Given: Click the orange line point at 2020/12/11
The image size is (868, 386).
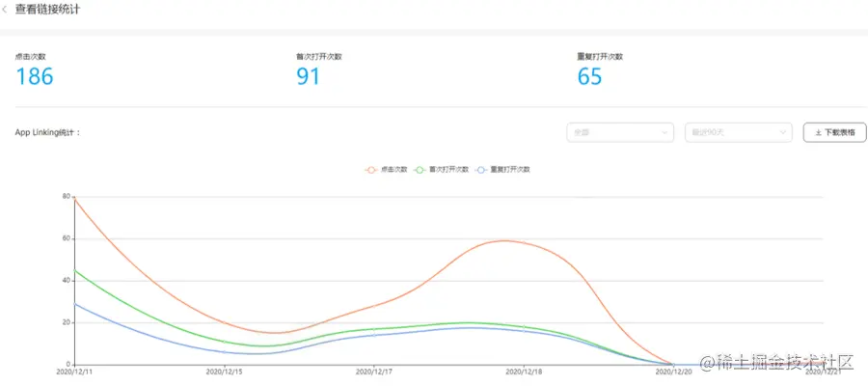Looking at the screenshot, I should [x=74, y=199].
